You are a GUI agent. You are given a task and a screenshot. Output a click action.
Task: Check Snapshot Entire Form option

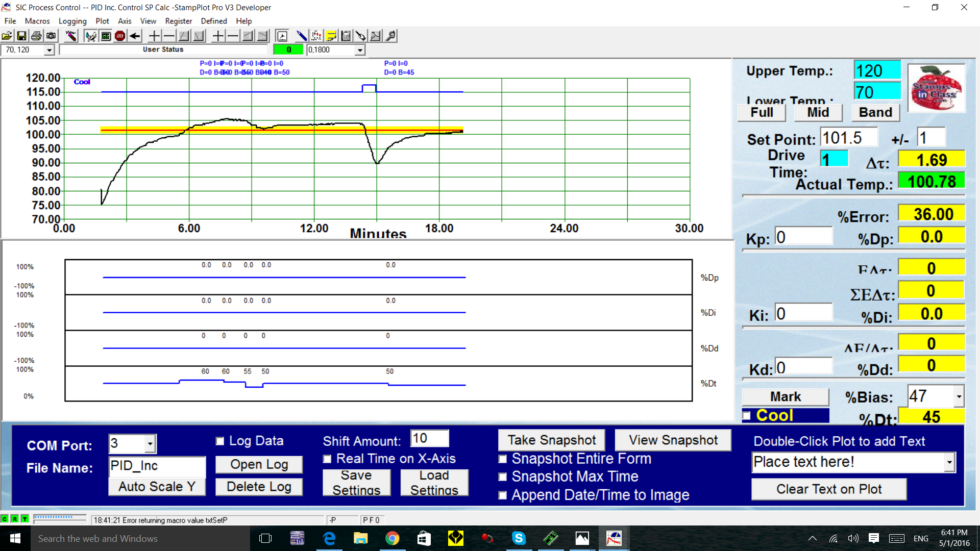[503, 459]
